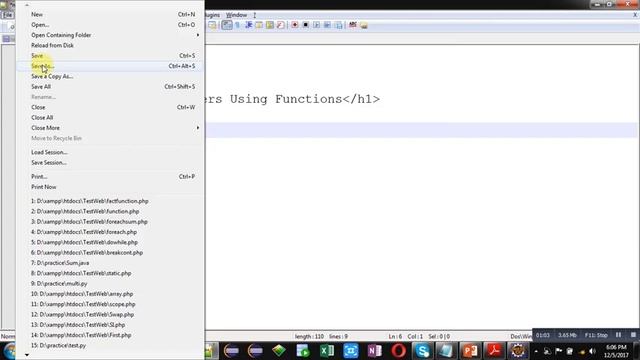Screen dimensions: 640x360
Task: Open Opera browser from the taskbar
Action: [x=398, y=351]
